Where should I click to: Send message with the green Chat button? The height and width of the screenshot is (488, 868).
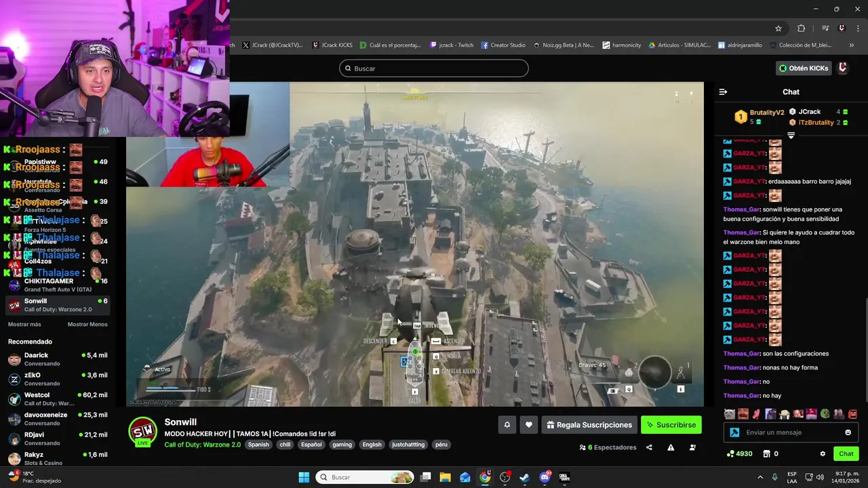846,453
